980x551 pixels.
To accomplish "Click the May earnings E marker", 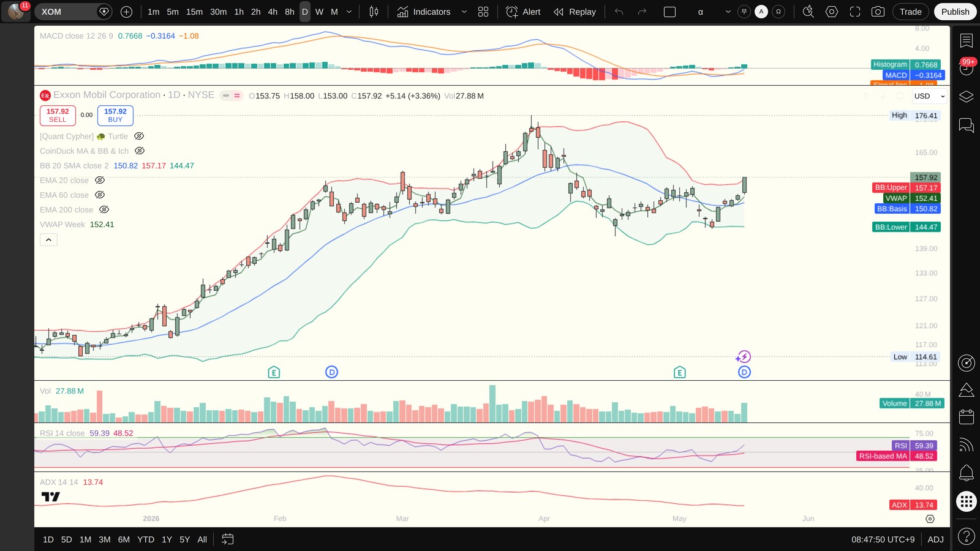I will pos(679,372).
